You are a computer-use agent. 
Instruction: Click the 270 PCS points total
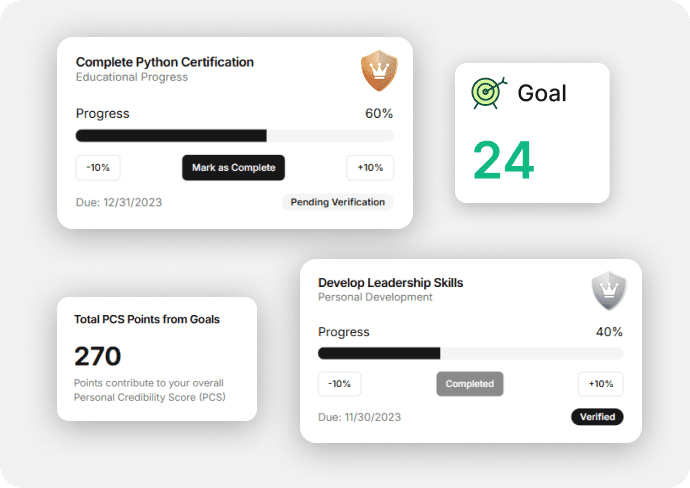[x=97, y=356]
